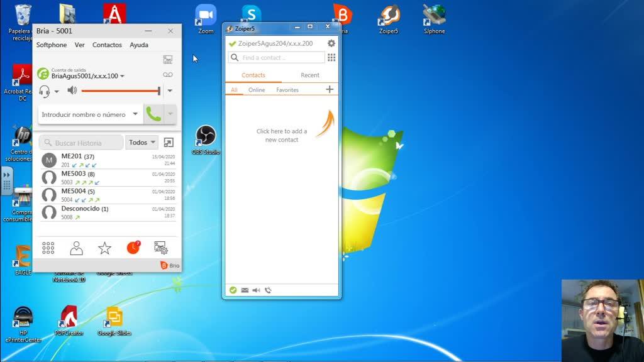Click Zoiper5Agus204 account status
The image size is (644, 362).
tap(271, 43)
